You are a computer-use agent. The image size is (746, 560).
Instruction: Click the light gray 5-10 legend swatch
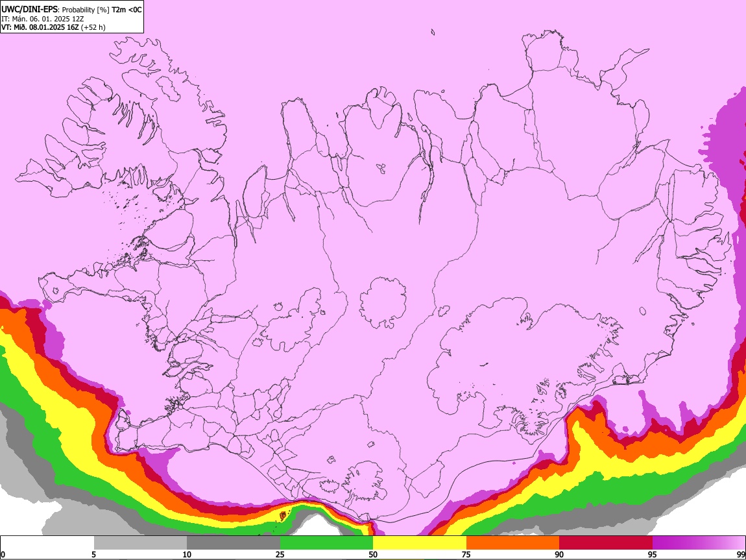click(140, 542)
